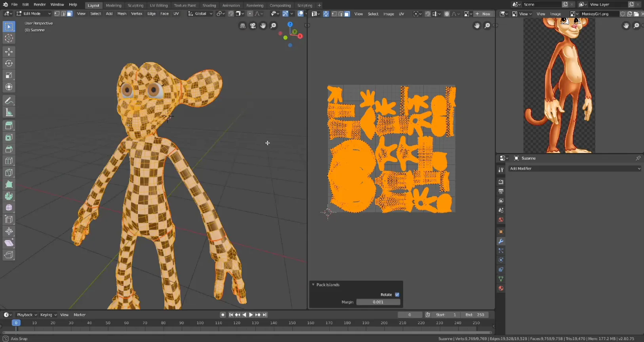Enable face select mode in 3D viewport
This screenshot has width=644, height=342.
pos(70,13)
